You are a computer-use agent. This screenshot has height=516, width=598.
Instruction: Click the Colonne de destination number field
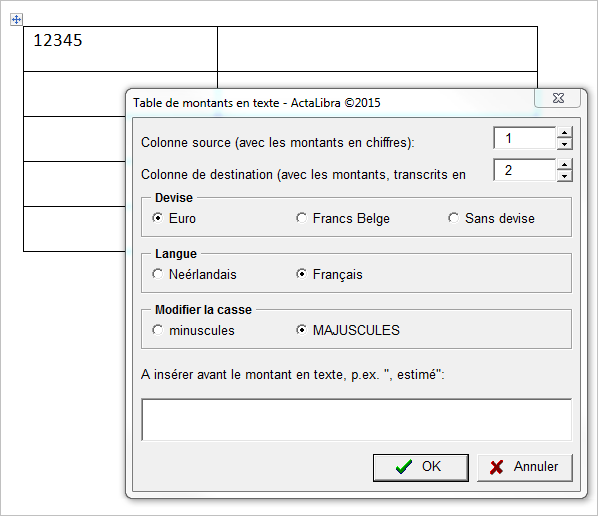525,170
